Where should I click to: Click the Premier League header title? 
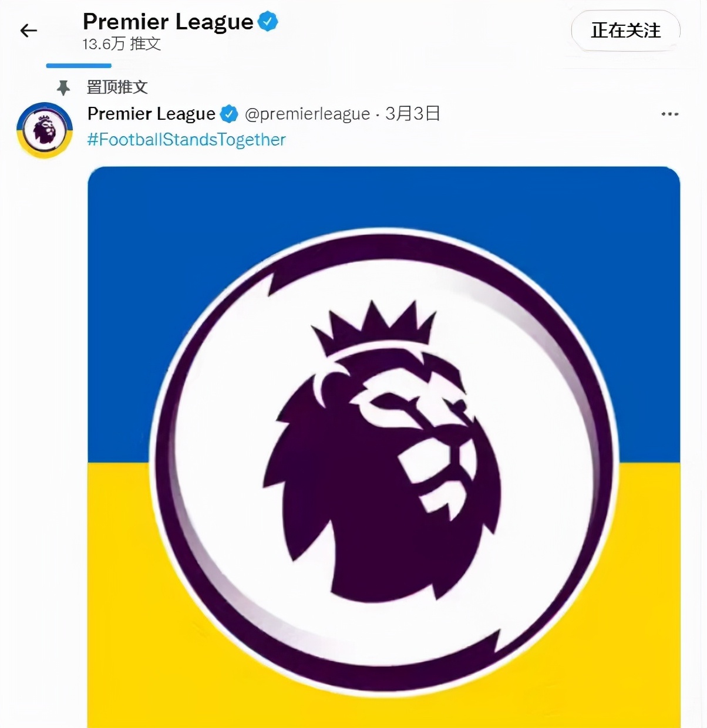point(168,22)
